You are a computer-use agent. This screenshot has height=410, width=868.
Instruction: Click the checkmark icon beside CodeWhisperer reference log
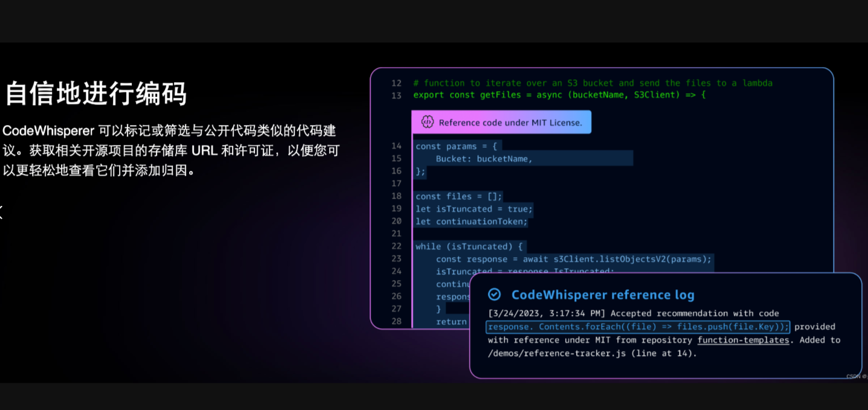tap(494, 295)
